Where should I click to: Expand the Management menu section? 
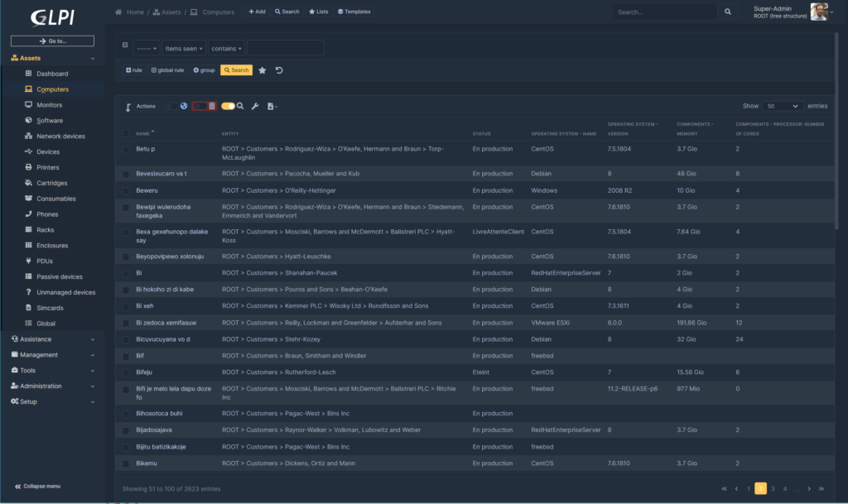[52, 355]
